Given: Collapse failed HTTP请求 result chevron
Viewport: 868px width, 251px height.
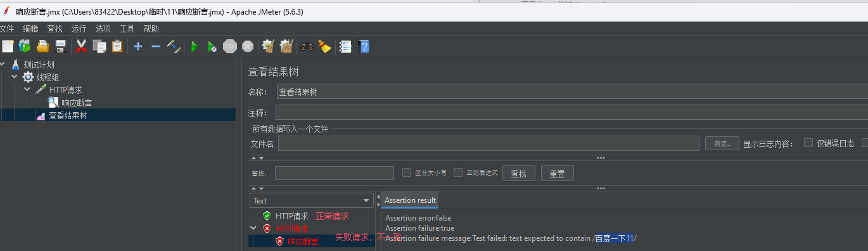Looking at the screenshot, I should (254, 229).
